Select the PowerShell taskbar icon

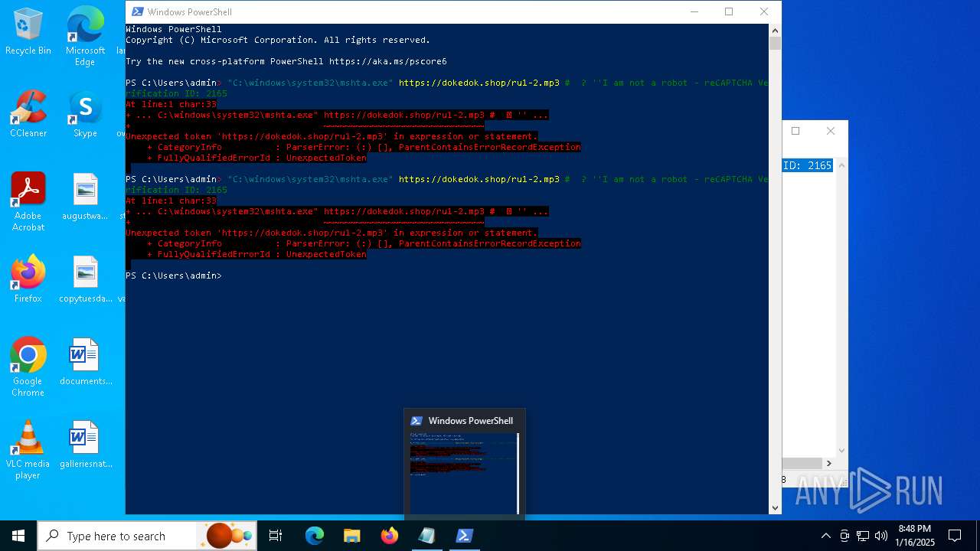[x=464, y=536]
